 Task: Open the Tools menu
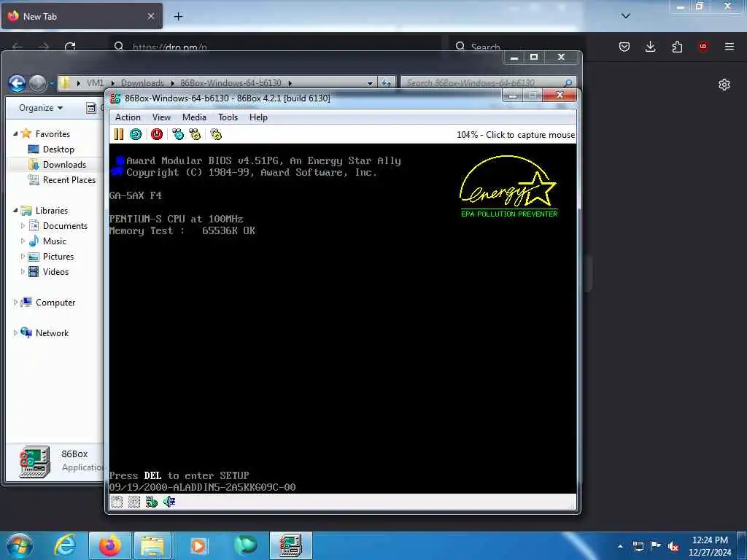228,117
